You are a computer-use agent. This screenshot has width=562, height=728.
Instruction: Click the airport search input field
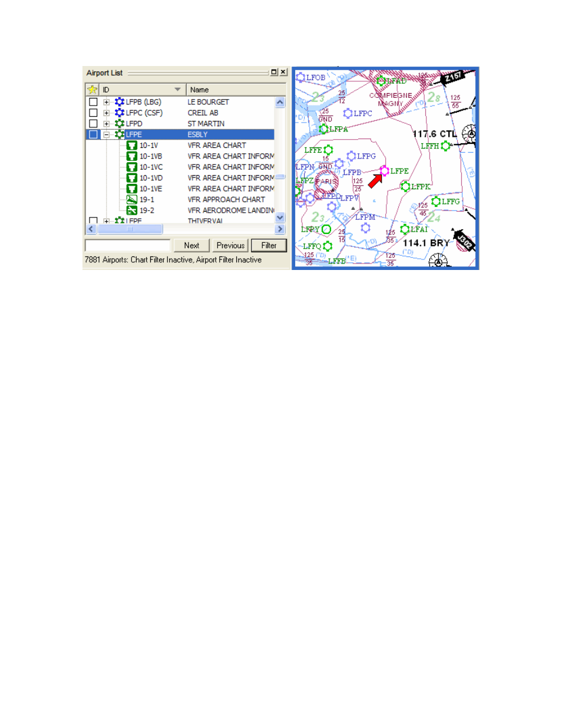click(x=128, y=245)
